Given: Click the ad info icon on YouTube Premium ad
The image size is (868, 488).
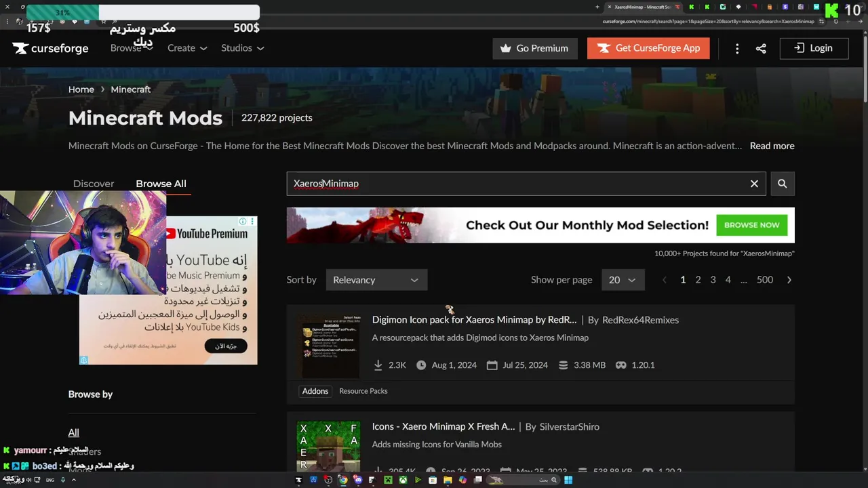Looking at the screenshot, I should point(243,222).
